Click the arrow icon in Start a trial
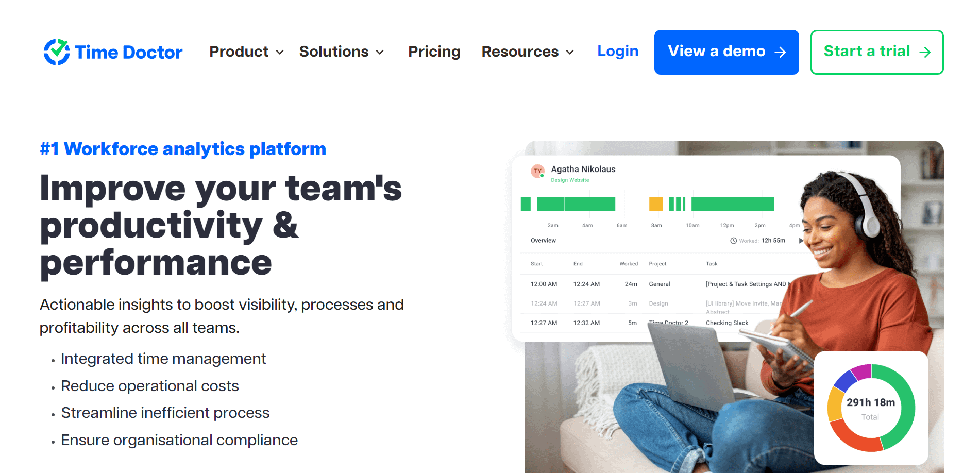980x473 pixels. pyautogui.click(x=925, y=52)
